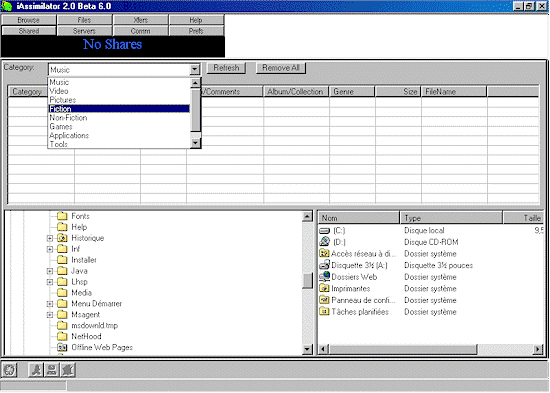
Task: Click the person figure icon in the bottom toolbar
Action: pyautogui.click(x=35, y=369)
